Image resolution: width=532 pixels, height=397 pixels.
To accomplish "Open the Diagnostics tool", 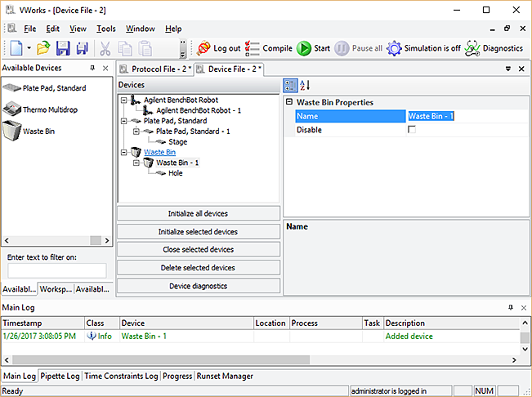I will [494, 48].
